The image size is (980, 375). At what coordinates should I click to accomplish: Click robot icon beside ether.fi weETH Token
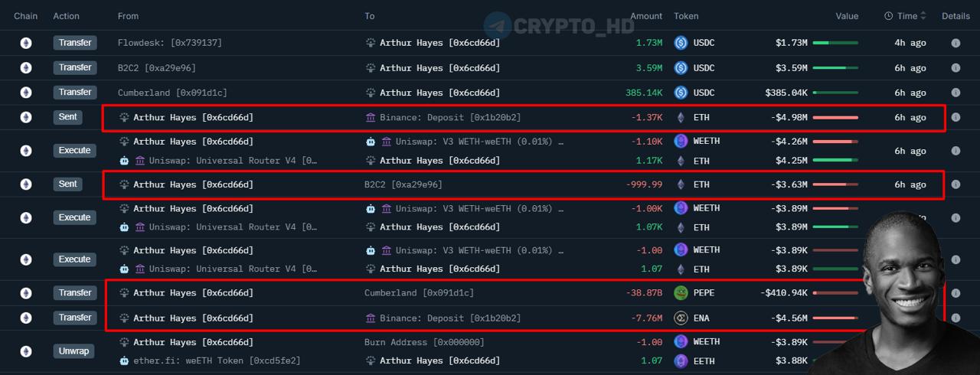(124, 360)
